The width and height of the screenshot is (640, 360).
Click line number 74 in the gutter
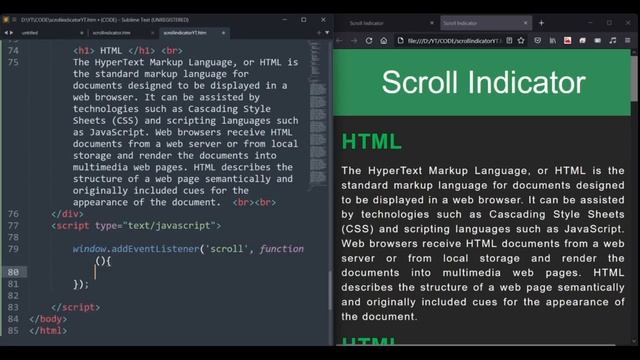[x=13, y=51]
